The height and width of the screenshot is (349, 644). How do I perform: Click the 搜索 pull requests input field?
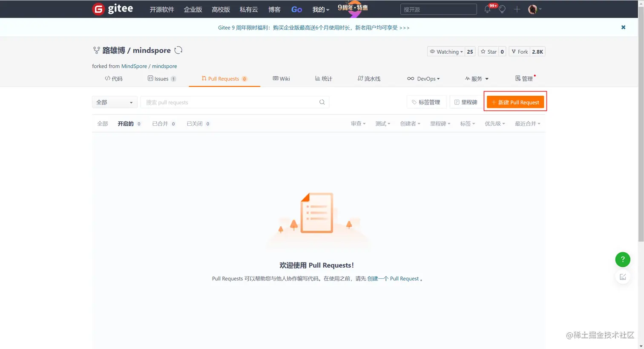tap(235, 102)
